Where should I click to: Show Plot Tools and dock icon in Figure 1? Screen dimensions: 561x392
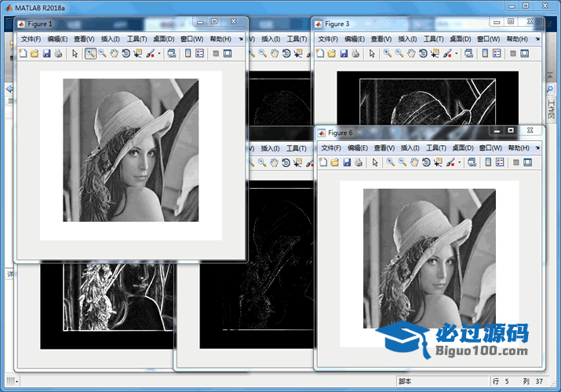(228, 53)
